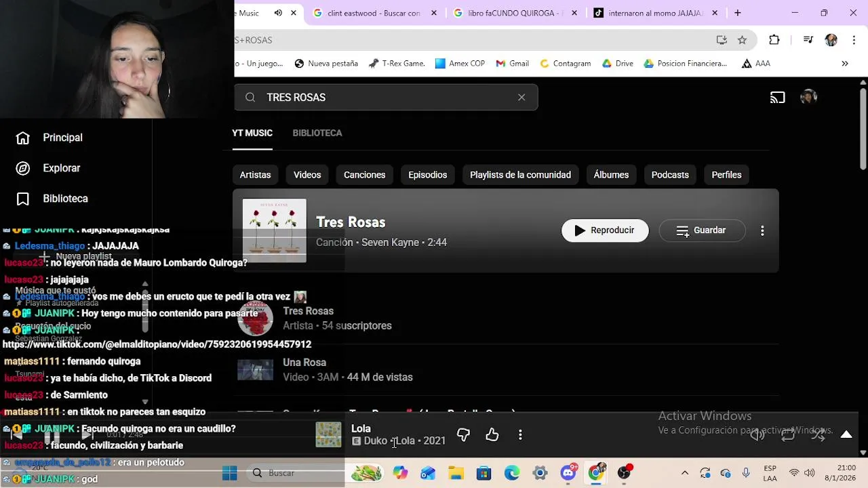Open the Chrome extensions puzzle icon

[774, 40]
